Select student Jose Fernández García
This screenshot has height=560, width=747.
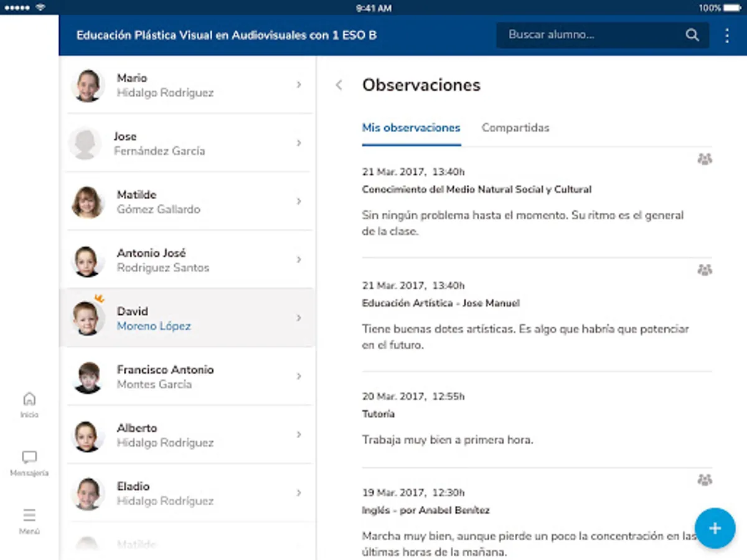tap(159, 143)
